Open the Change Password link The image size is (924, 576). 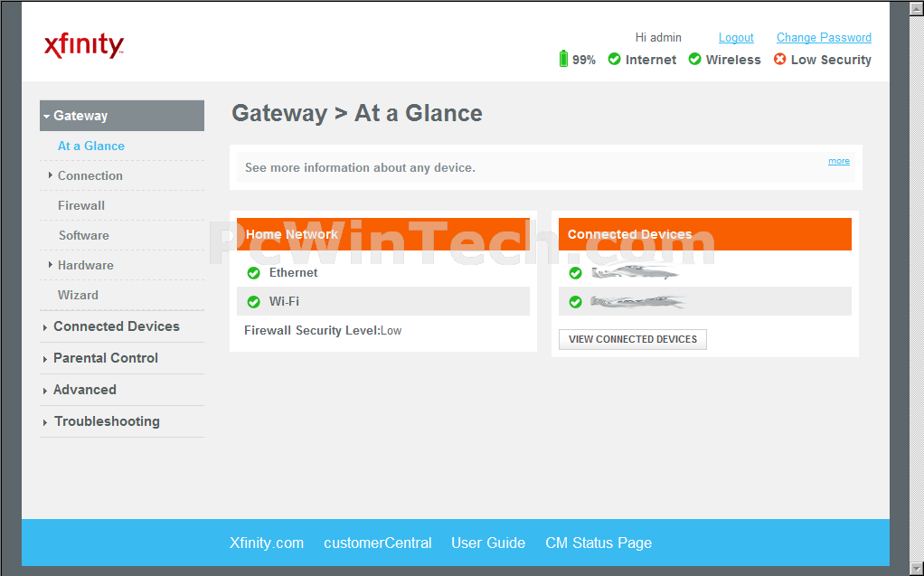(824, 38)
